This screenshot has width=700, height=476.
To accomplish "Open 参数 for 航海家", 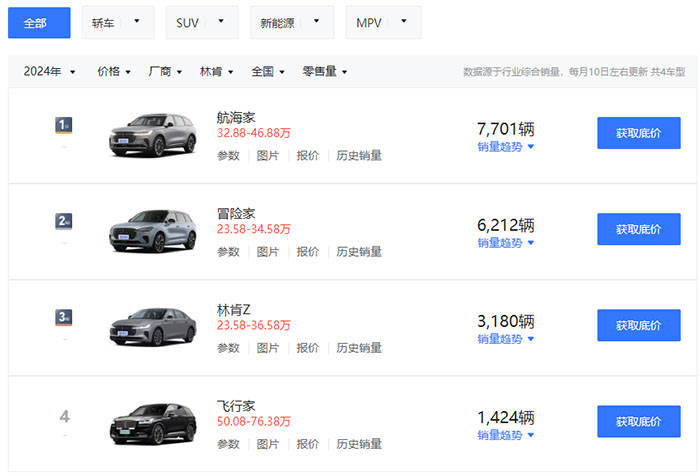I will tap(228, 155).
